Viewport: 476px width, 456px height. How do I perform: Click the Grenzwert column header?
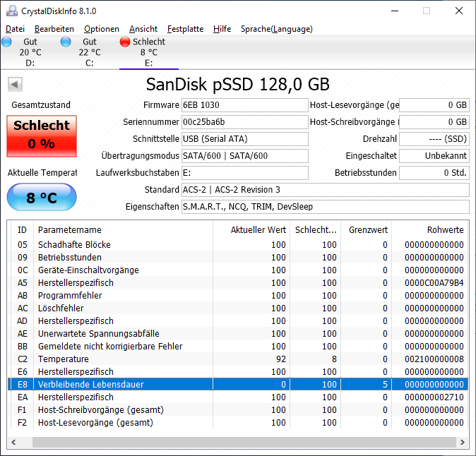point(366,230)
